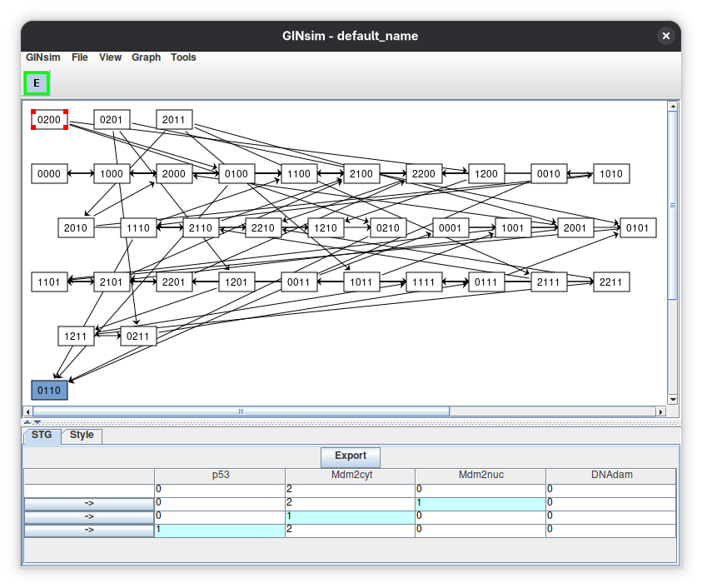Click the horizontal scrollbar left arrow
Viewport: 702px width, 588px height.
click(x=27, y=411)
